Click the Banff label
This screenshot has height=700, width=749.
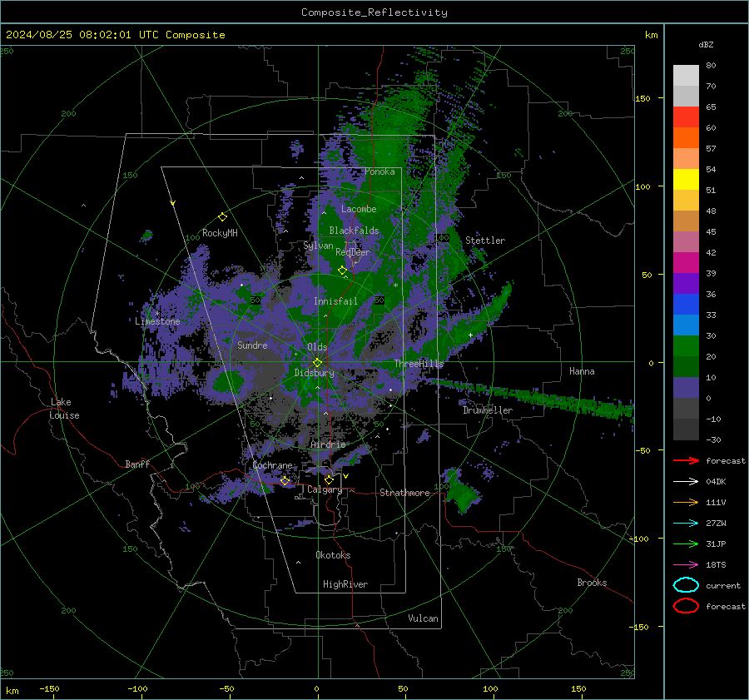[x=137, y=464]
